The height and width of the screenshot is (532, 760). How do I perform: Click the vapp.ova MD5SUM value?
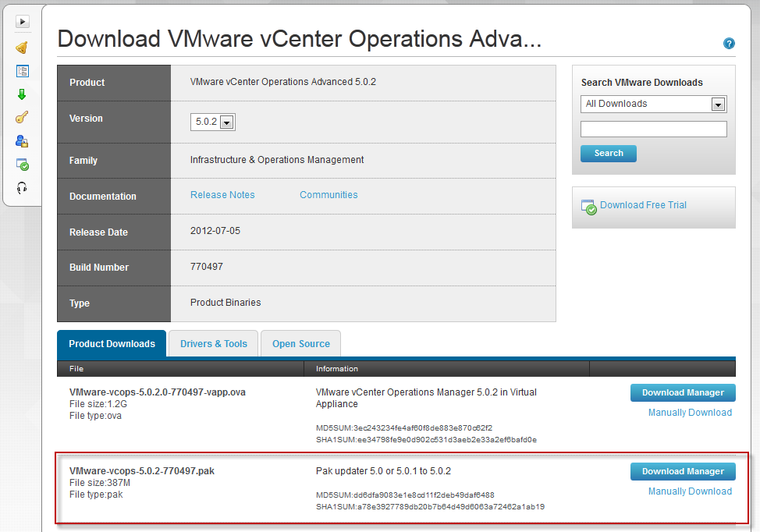coord(423,427)
